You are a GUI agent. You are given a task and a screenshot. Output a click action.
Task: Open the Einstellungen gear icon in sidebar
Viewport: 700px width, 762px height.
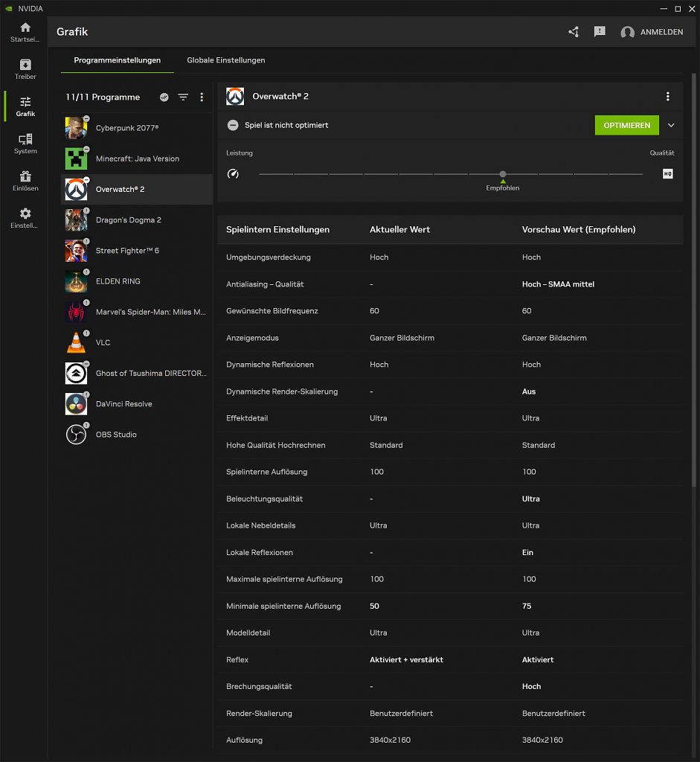[x=25, y=214]
